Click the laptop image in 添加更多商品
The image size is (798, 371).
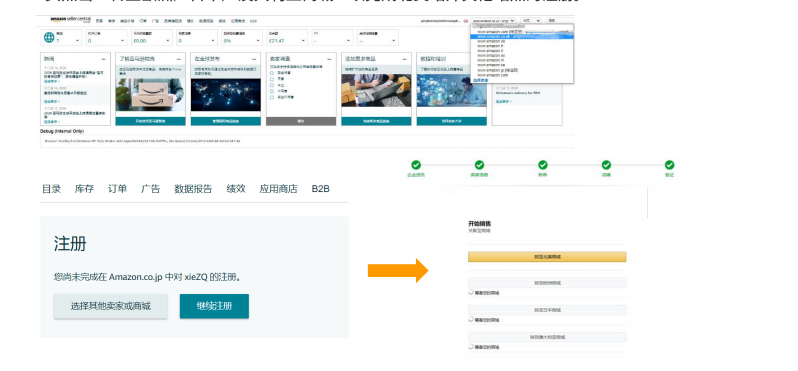(376, 91)
